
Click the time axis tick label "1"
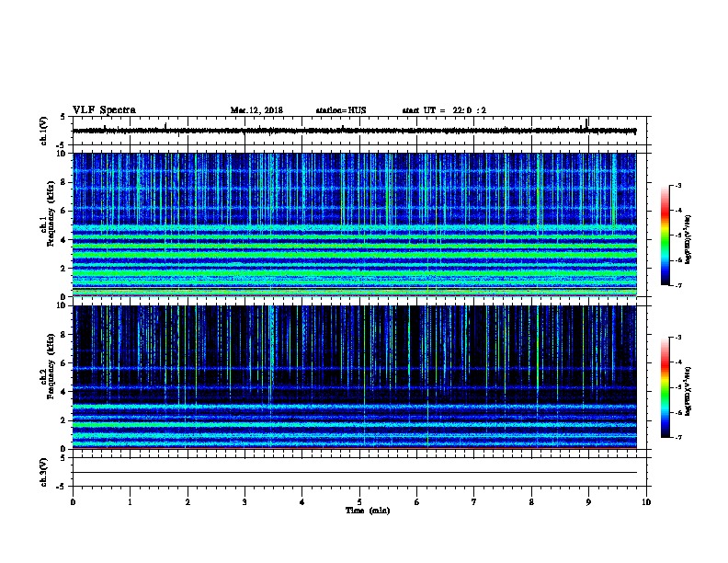130,501
